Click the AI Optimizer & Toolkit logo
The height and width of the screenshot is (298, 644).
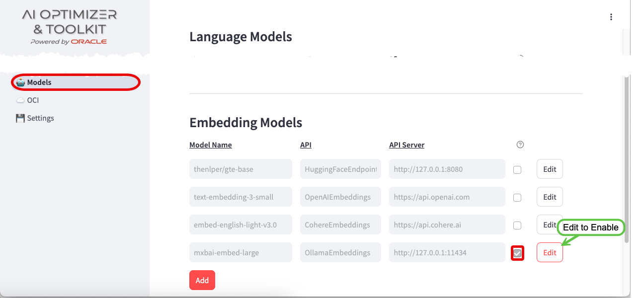click(x=70, y=26)
